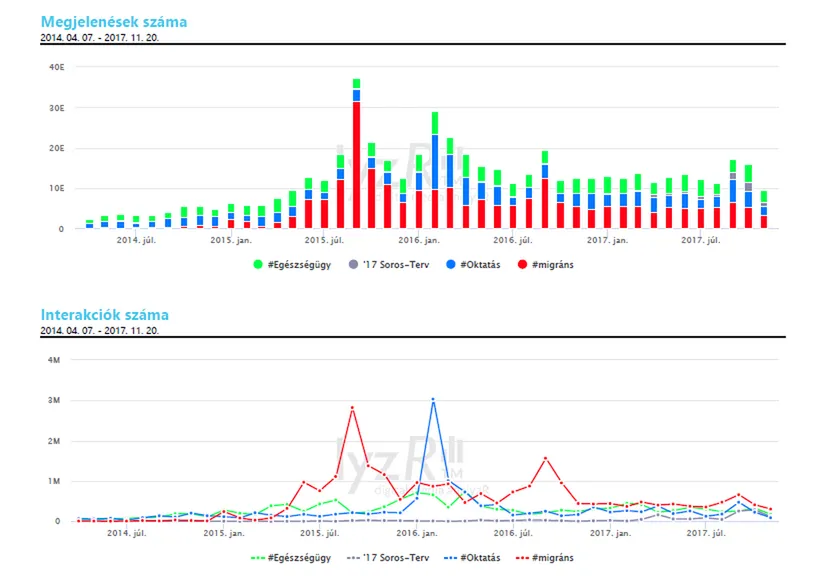Click #migráns legend entry under the line chart
The width and height of the screenshot is (827, 576).
pos(546,557)
